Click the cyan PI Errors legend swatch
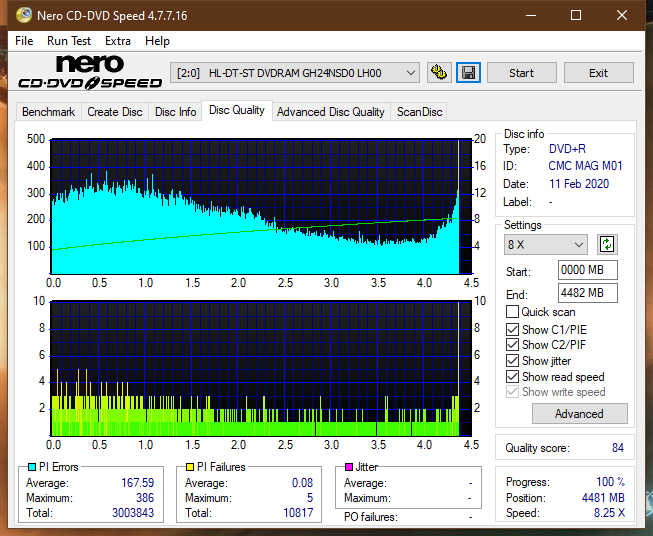The width and height of the screenshot is (653, 536). [x=32, y=467]
